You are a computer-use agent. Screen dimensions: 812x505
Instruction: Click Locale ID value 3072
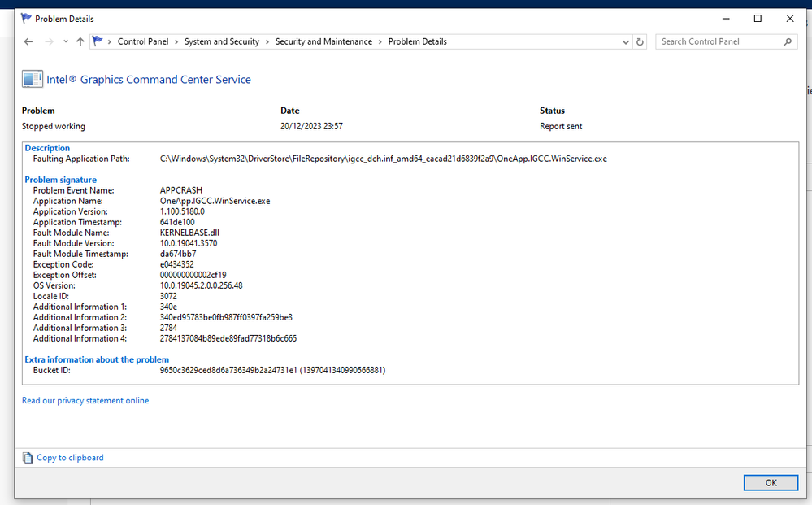pos(168,296)
